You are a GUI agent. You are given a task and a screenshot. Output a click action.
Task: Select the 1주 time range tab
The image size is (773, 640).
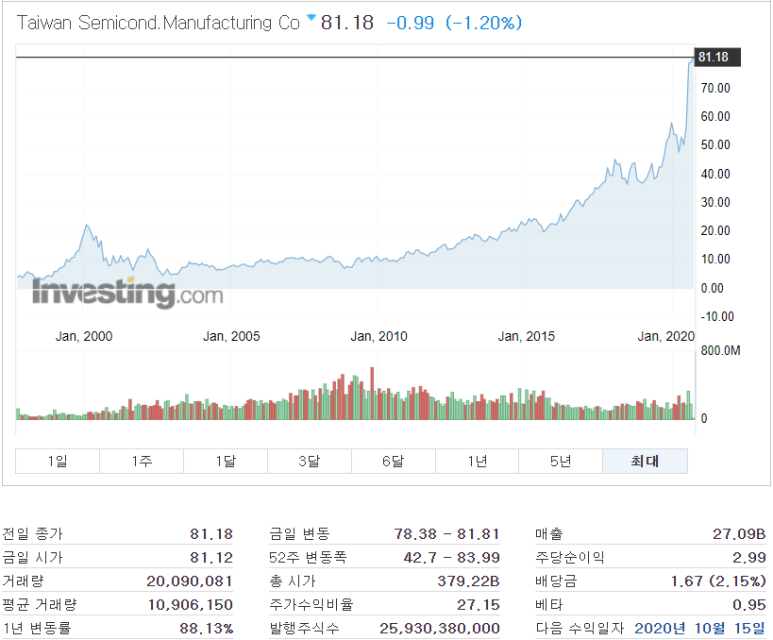tap(141, 461)
